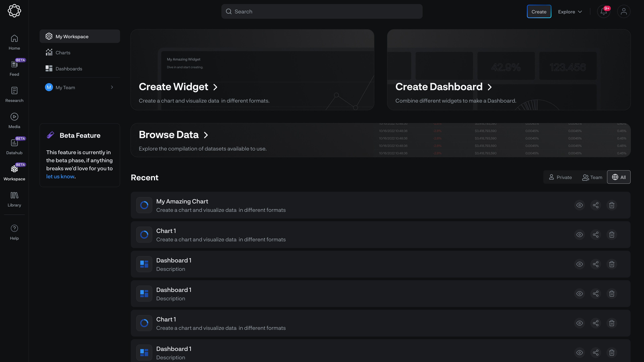
Task: Open the Library section icon
Action: click(x=14, y=195)
